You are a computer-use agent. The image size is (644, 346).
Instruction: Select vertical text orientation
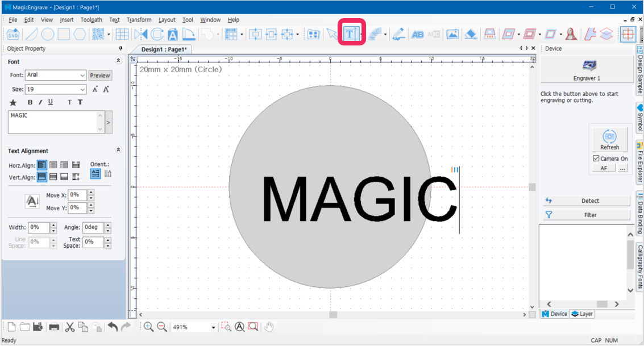pos(107,173)
